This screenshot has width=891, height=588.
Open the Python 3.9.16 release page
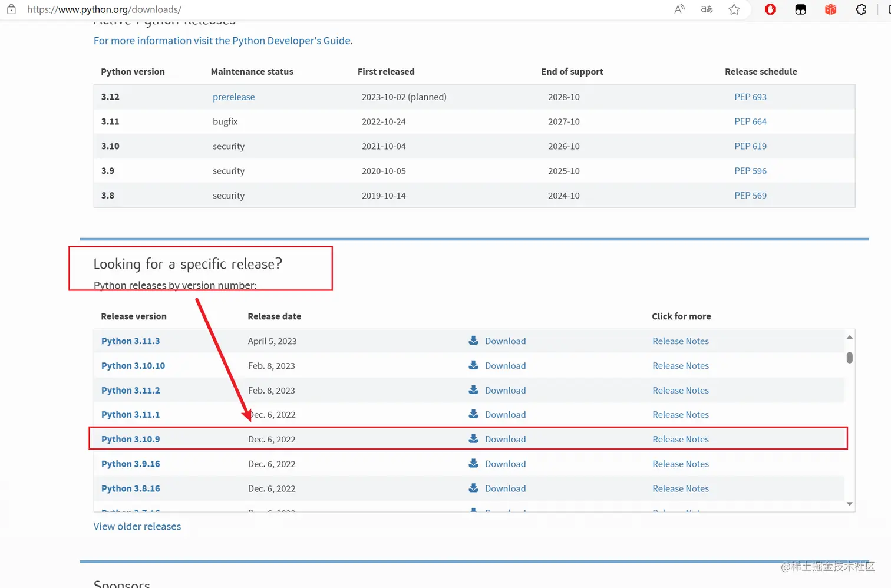pos(130,464)
